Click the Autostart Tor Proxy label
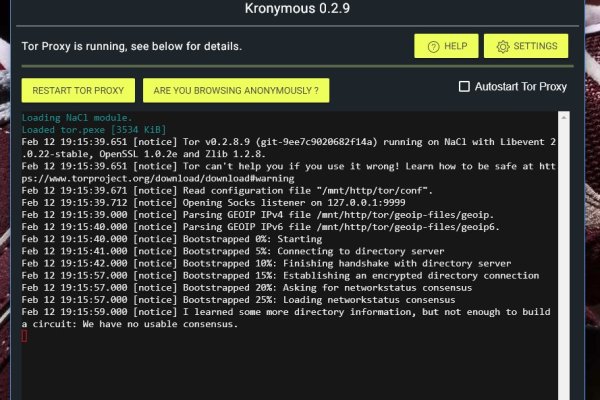600x400 pixels. click(520, 87)
